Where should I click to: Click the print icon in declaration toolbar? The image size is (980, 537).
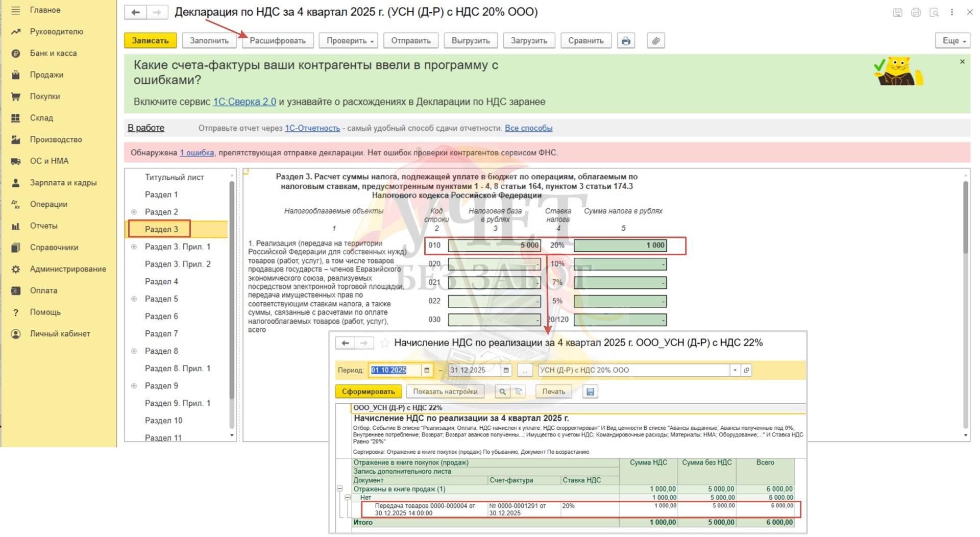625,41
